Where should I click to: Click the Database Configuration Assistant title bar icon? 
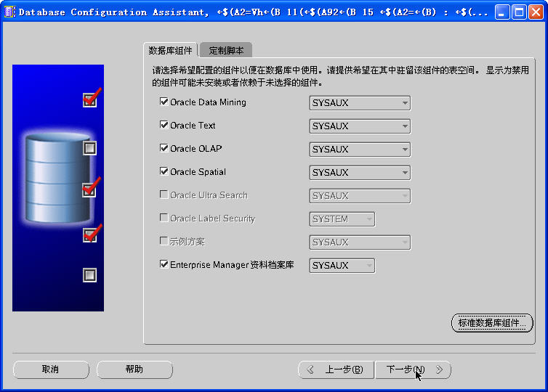[x=9, y=12]
